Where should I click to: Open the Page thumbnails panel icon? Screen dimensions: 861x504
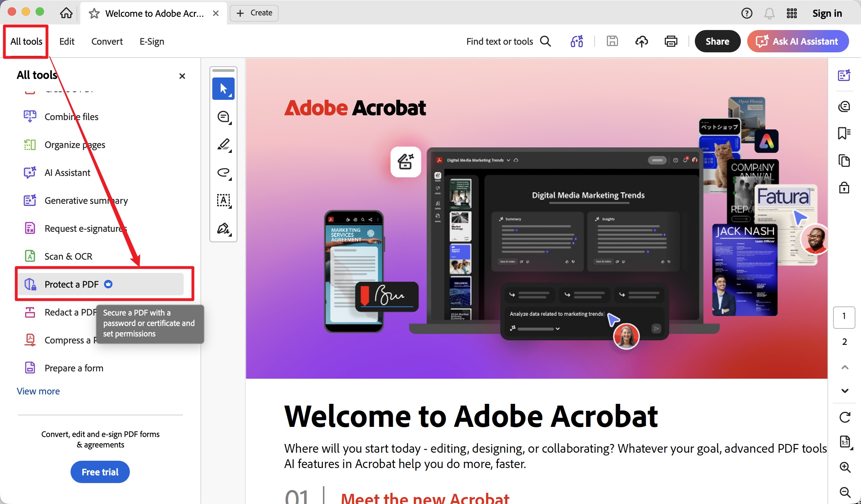(844, 161)
